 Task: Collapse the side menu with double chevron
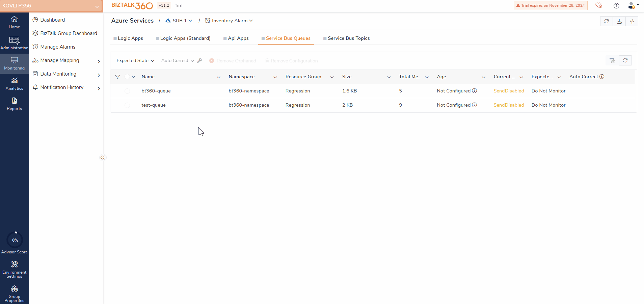103,158
